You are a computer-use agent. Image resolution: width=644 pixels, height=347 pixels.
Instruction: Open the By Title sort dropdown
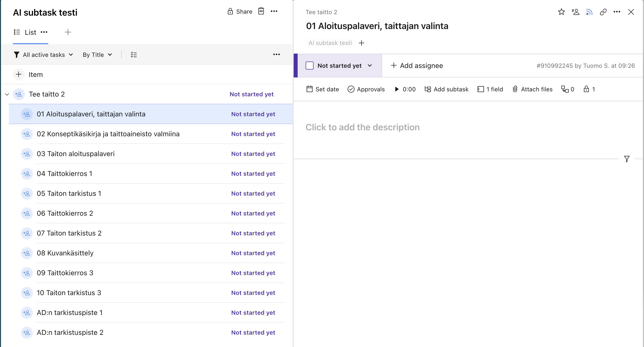(97, 55)
